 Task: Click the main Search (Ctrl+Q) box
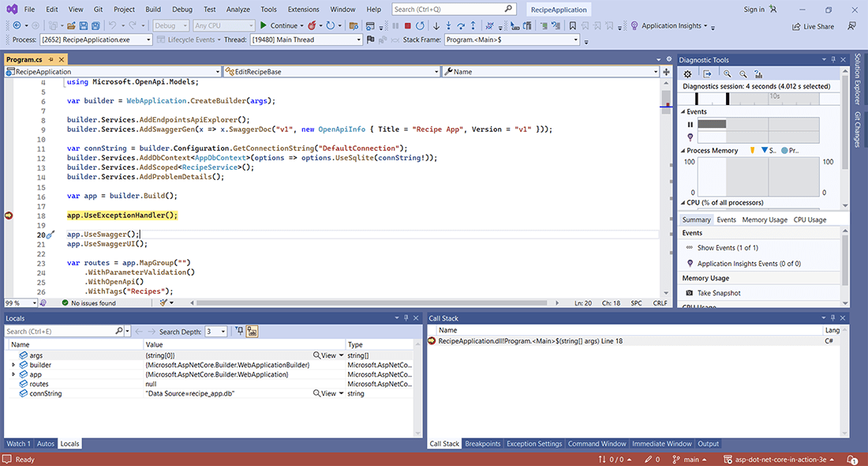coord(454,9)
